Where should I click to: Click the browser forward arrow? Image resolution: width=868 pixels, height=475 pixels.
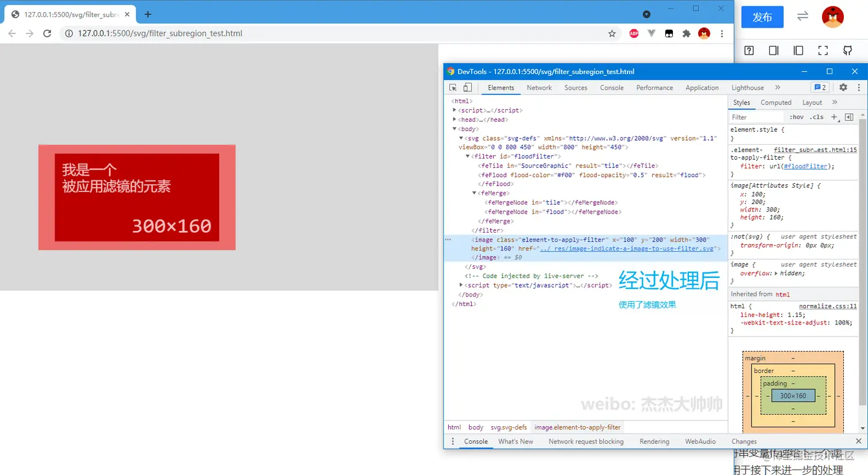30,33
